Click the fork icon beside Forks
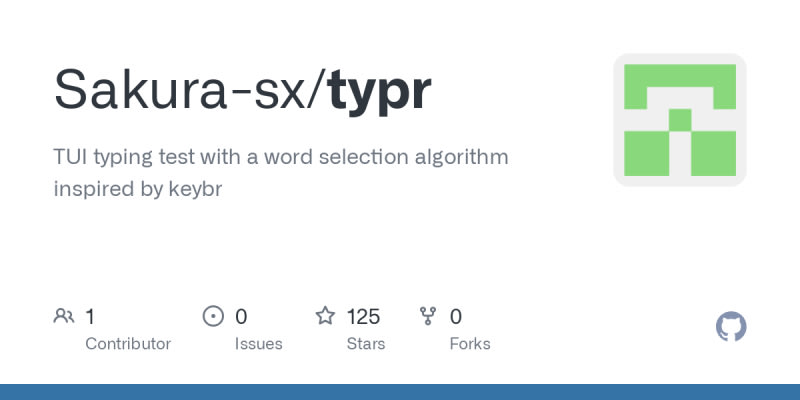This screenshot has height=400, width=800. pos(428,316)
